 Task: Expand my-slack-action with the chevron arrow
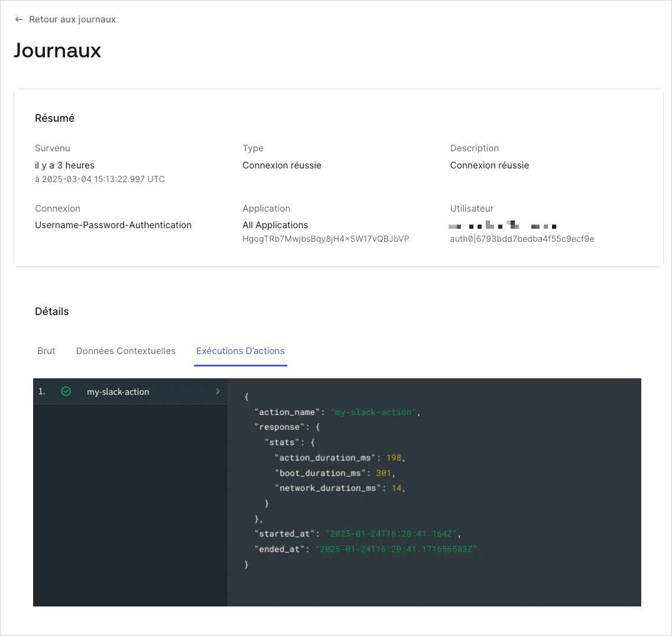tap(217, 391)
